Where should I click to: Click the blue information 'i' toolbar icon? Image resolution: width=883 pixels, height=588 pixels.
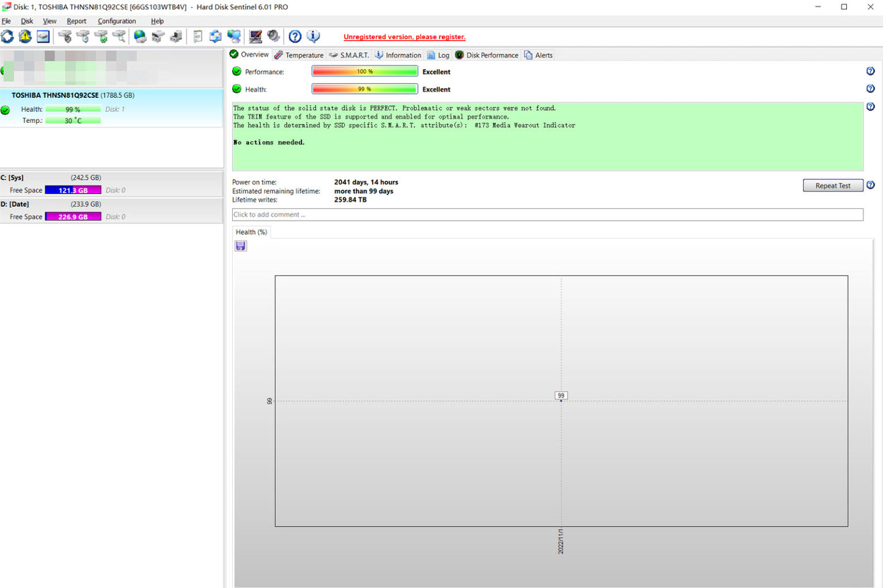(x=313, y=37)
